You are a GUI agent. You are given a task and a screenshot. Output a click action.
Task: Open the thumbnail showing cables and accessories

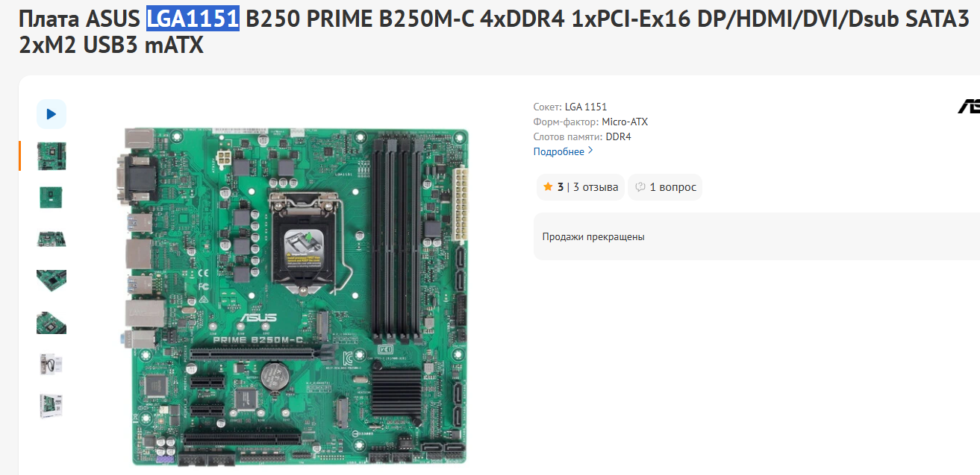52,364
